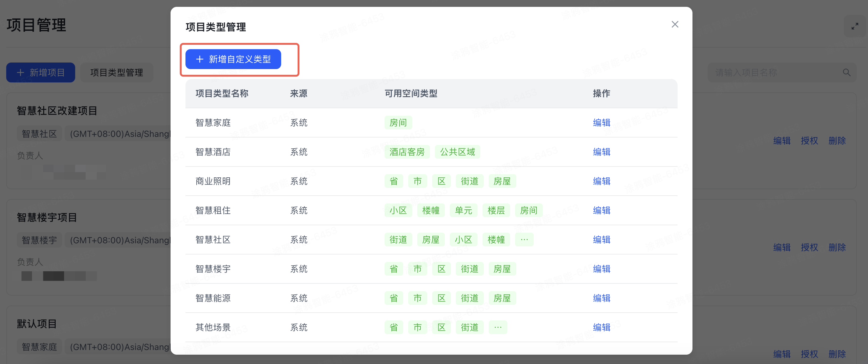
Task: Click 删除 for 智慧楼宇项目
Action: point(837,247)
